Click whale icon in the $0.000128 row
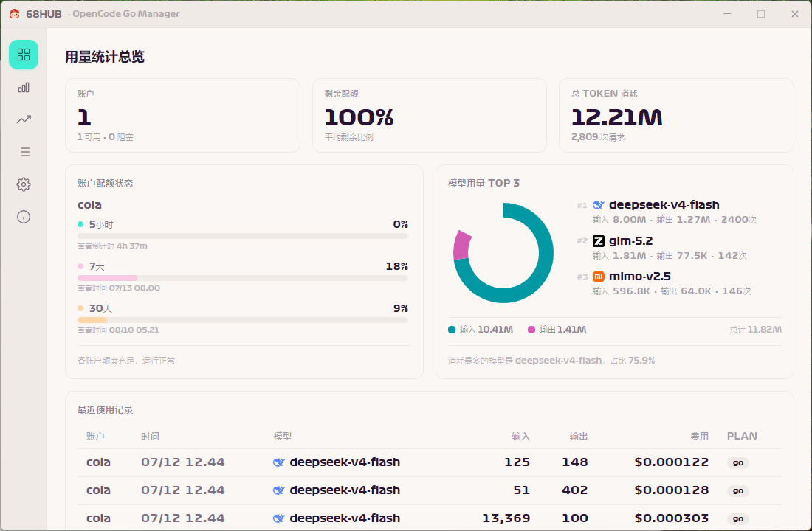The image size is (812, 531). click(278, 490)
